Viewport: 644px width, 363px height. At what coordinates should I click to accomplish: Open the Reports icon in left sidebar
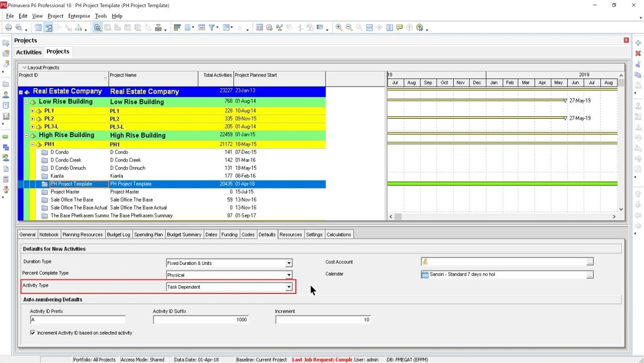click(x=6, y=105)
